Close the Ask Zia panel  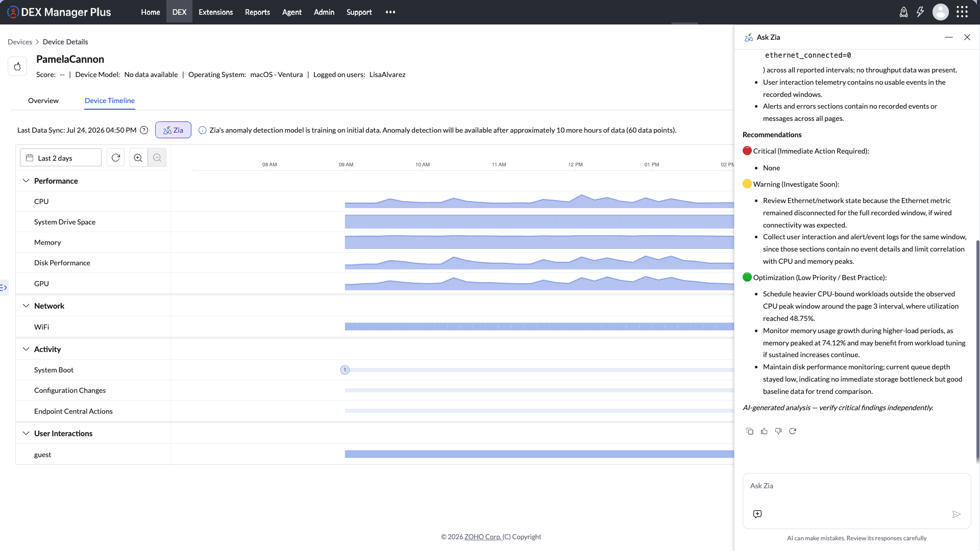[x=967, y=37]
